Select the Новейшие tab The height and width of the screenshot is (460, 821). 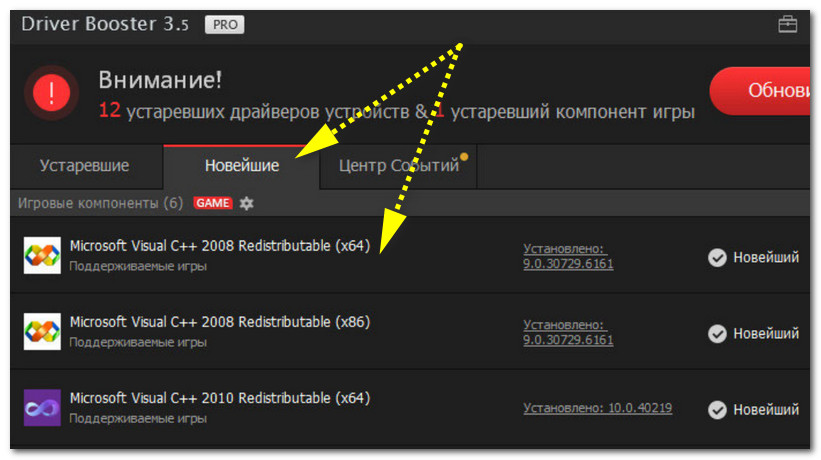point(241,166)
